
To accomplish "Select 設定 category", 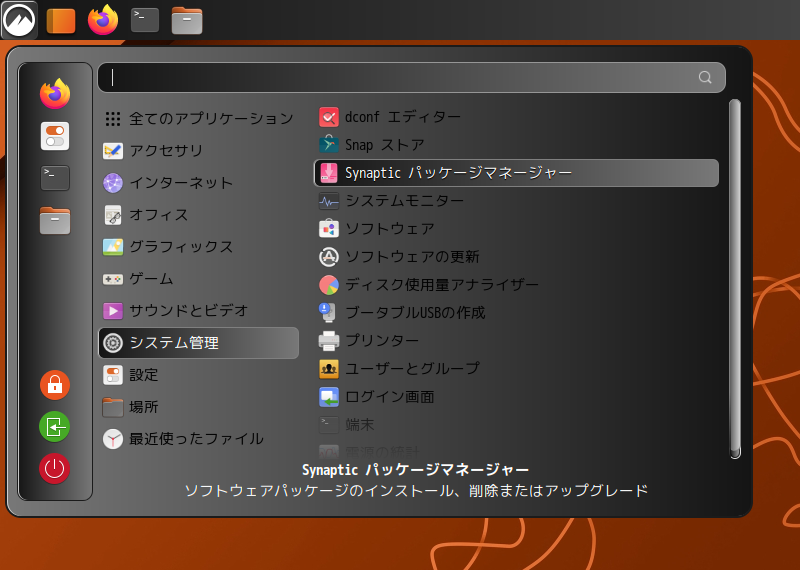I will pyautogui.click(x=198, y=375).
